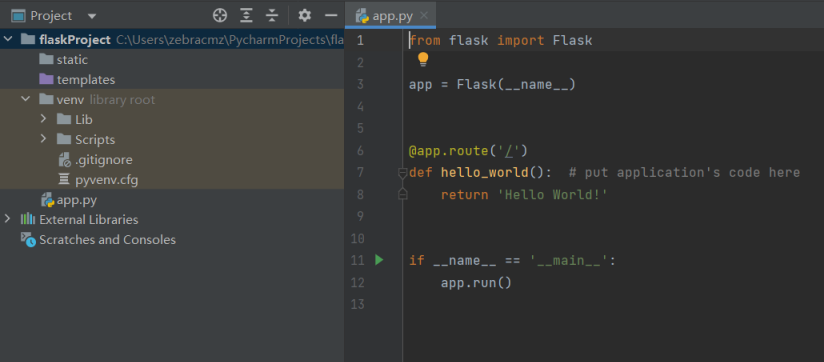
Task: Click the Scratches and Consoles icon
Action: [x=28, y=240]
